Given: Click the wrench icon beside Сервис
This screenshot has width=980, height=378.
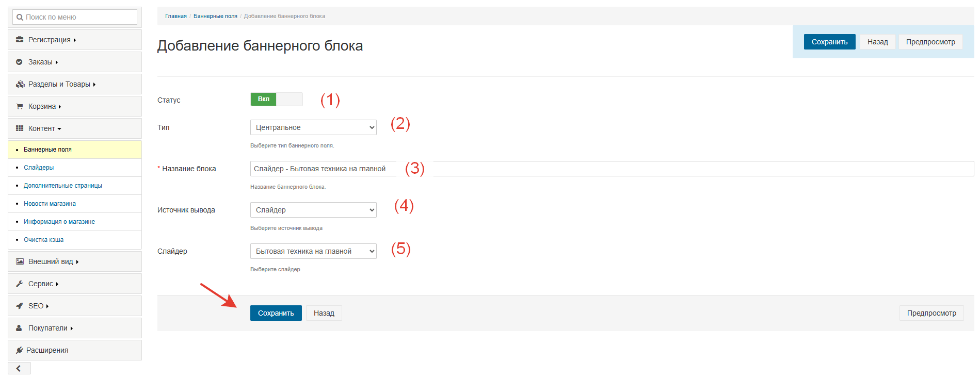Looking at the screenshot, I should tap(19, 284).
